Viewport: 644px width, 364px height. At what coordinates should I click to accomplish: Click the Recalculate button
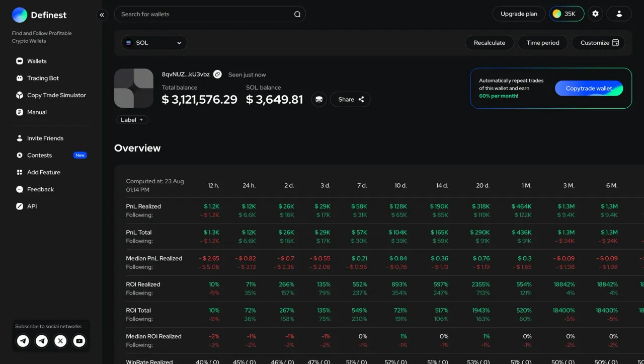coord(489,43)
